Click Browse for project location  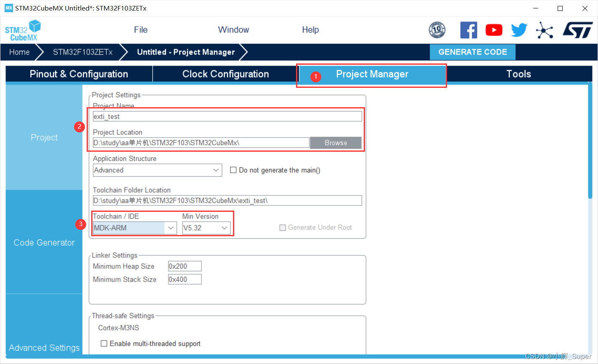[336, 143]
